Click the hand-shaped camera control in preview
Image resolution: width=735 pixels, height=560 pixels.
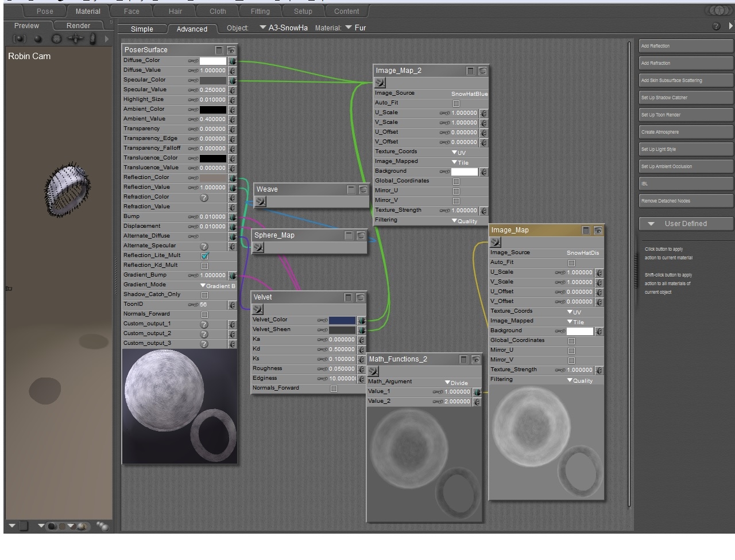click(92, 39)
